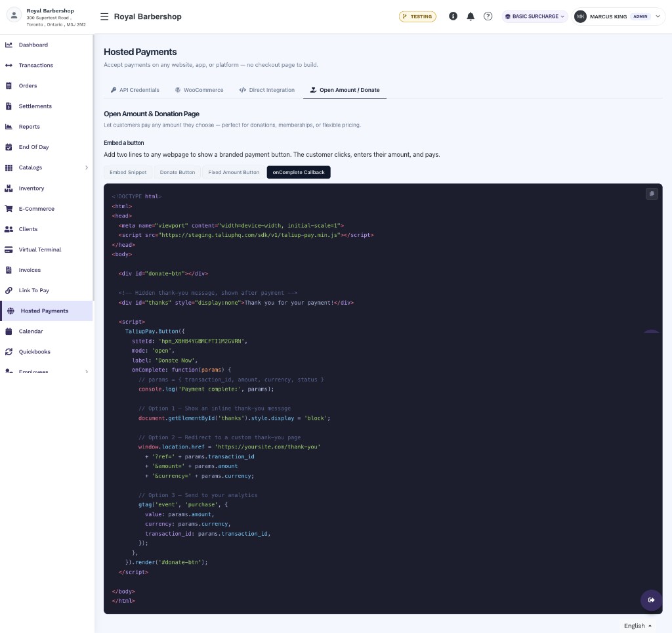Click the Clients people icon
Screen dimensions: 672x633
coord(9,229)
